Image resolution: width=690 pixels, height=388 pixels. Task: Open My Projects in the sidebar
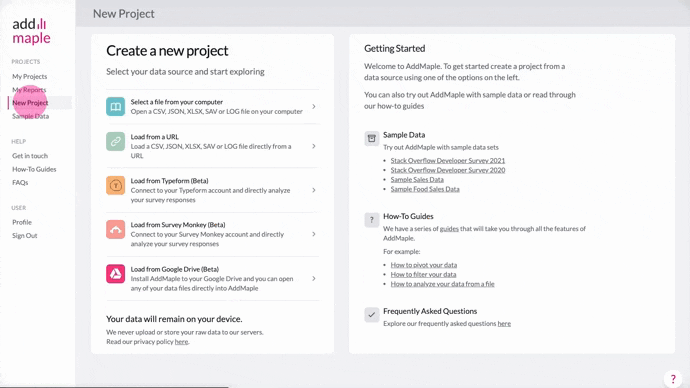pyautogui.click(x=29, y=77)
